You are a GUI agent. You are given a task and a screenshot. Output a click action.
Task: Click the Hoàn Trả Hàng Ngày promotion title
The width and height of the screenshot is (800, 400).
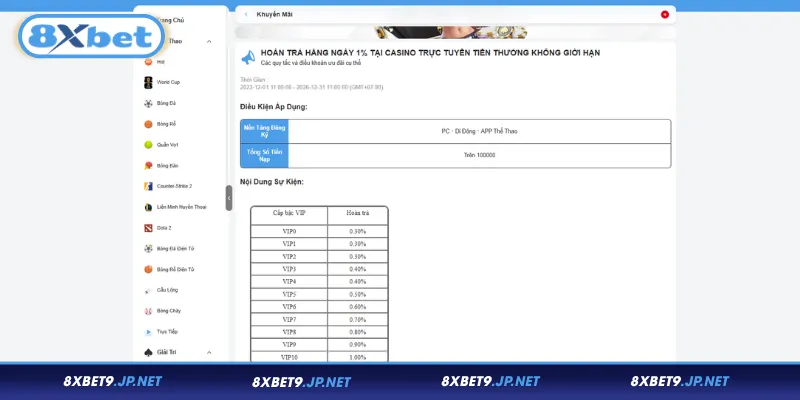click(430, 53)
